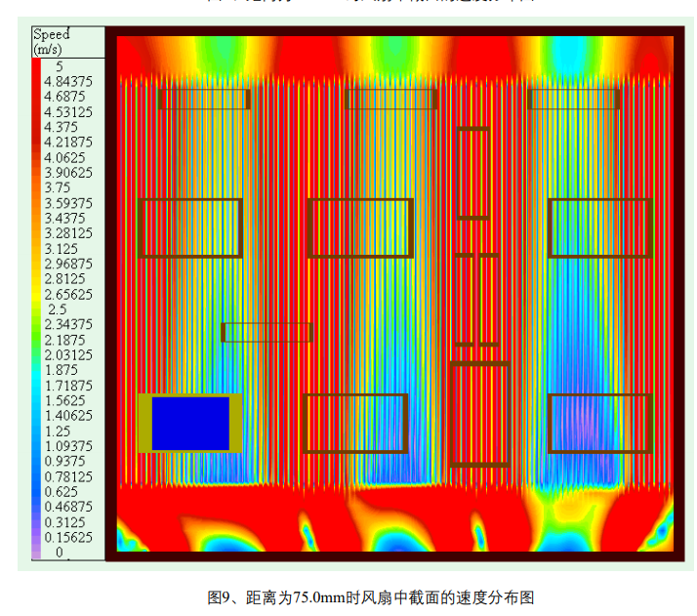Click the bottom-right brown rectangle outline
The width and height of the screenshot is (697, 616).
pyautogui.click(x=599, y=395)
